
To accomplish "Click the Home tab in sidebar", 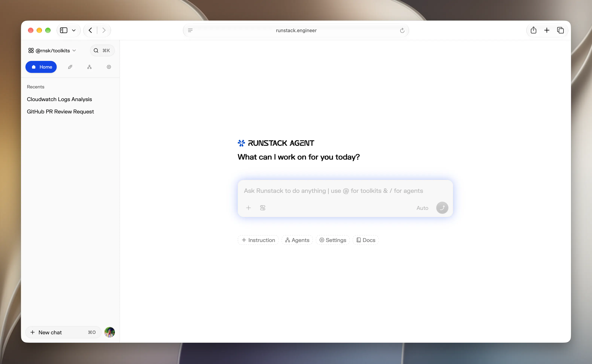I will [x=41, y=67].
